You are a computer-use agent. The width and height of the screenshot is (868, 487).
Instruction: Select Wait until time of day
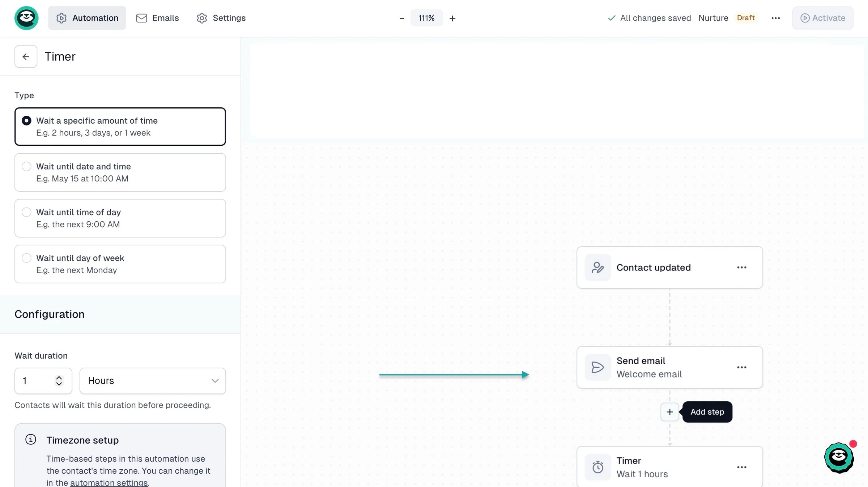click(120, 218)
